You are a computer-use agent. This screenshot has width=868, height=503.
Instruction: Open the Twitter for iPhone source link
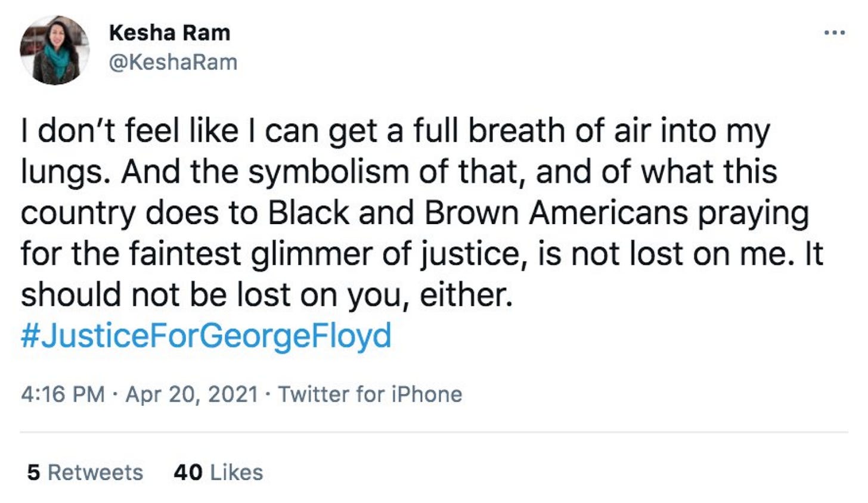[370, 395]
